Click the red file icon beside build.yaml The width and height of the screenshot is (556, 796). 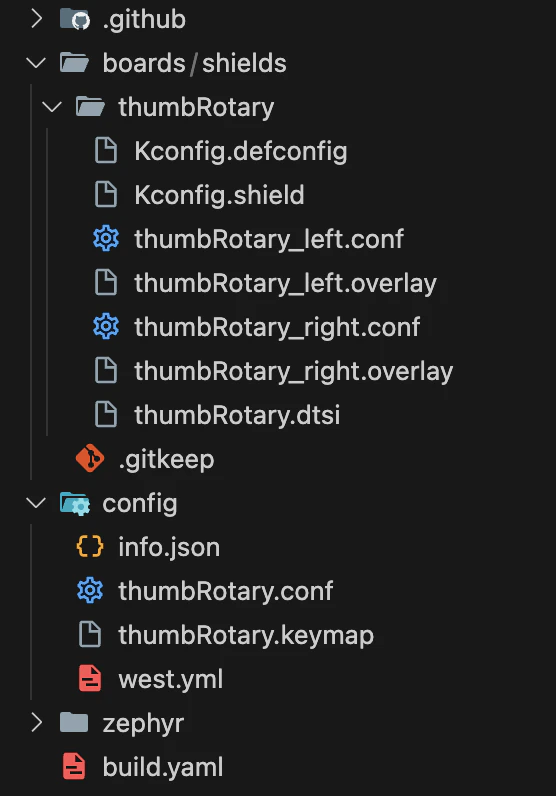coord(74,767)
